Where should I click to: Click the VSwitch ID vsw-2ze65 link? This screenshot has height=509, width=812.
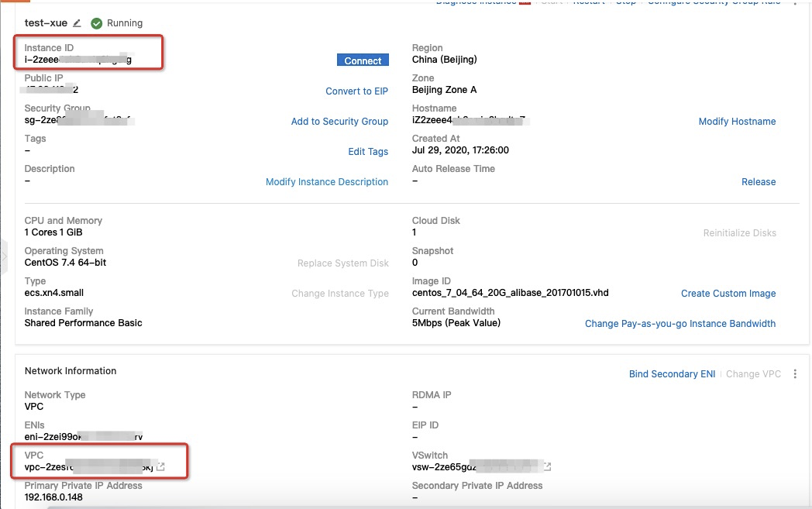click(x=476, y=467)
